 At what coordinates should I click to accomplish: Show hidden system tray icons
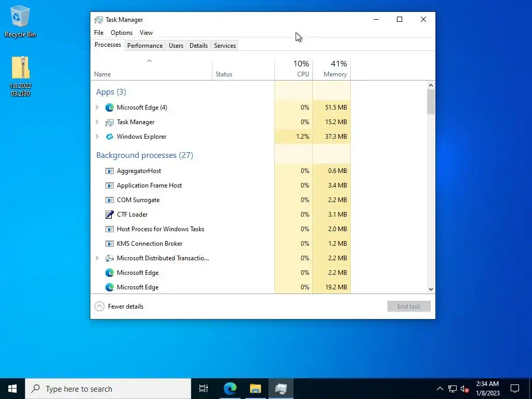[440, 389]
